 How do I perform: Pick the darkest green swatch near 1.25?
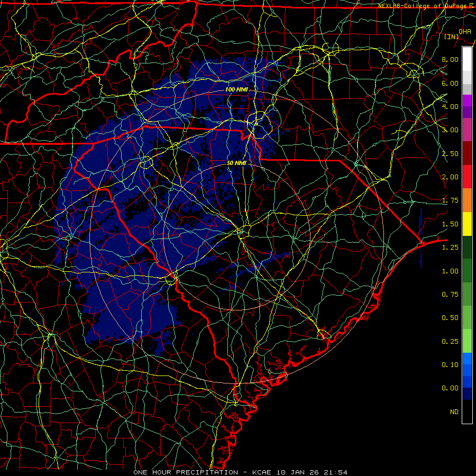coord(467,247)
